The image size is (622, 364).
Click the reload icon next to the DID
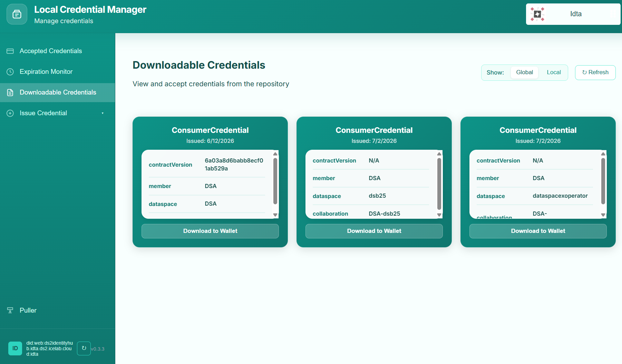point(84,348)
